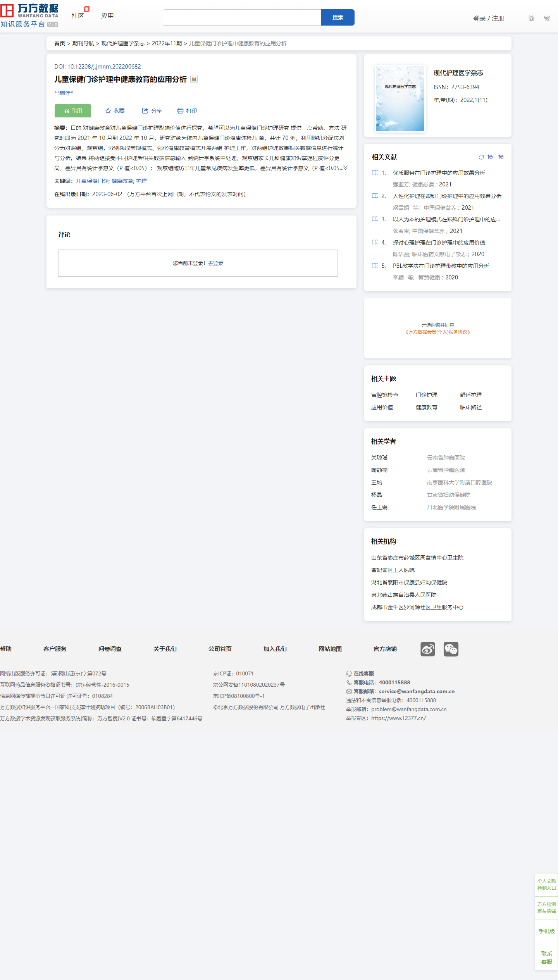This screenshot has height=980, width=558.
Task: Click 在线客服 headset link
Action: point(360,673)
